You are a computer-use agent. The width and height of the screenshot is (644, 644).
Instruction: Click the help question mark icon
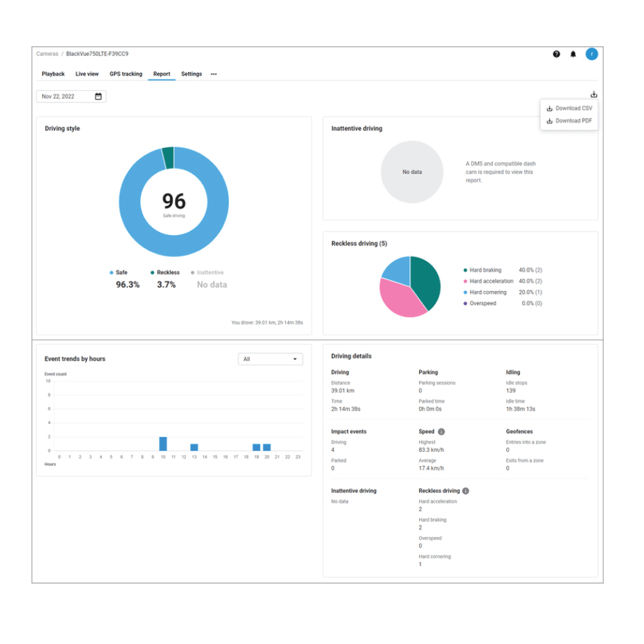pyautogui.click(x=556, y=55)
